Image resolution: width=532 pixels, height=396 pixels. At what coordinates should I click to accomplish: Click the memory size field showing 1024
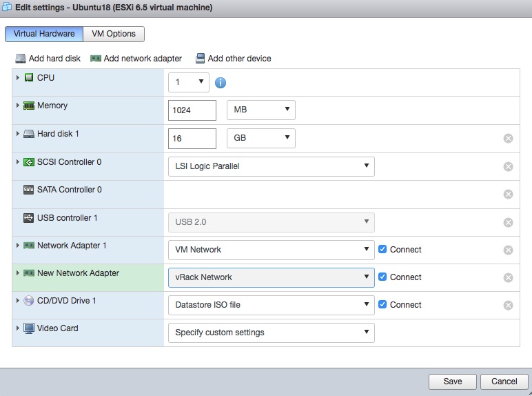point(192,110)
